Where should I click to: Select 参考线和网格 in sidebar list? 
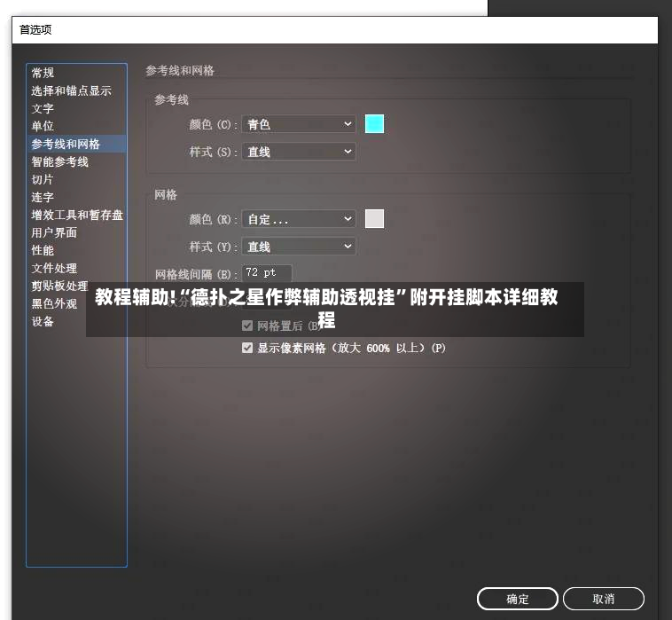[76, 144]
